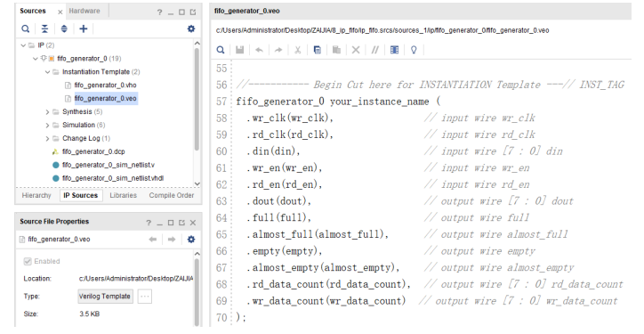Click the '.almost_full(almost_full),' code line
The height and width of the screenshot is (334, 644).
pos(318,234)
